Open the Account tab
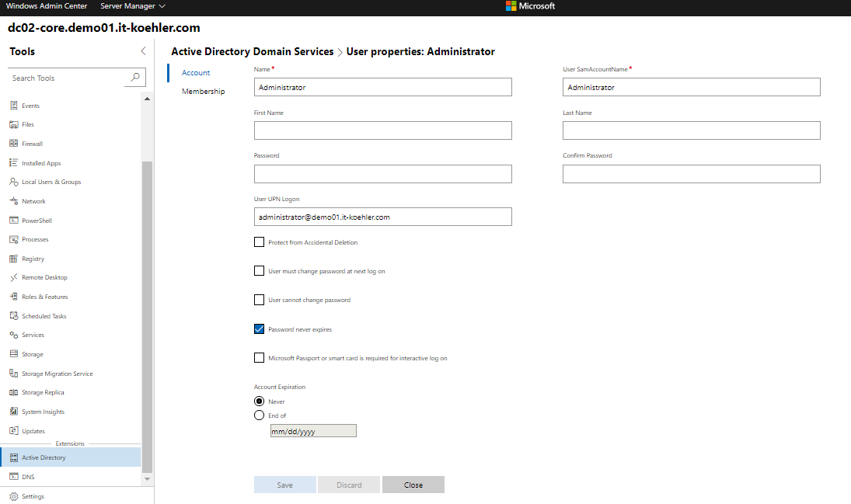This screenshot has height=504, width=851. (196, 73)
